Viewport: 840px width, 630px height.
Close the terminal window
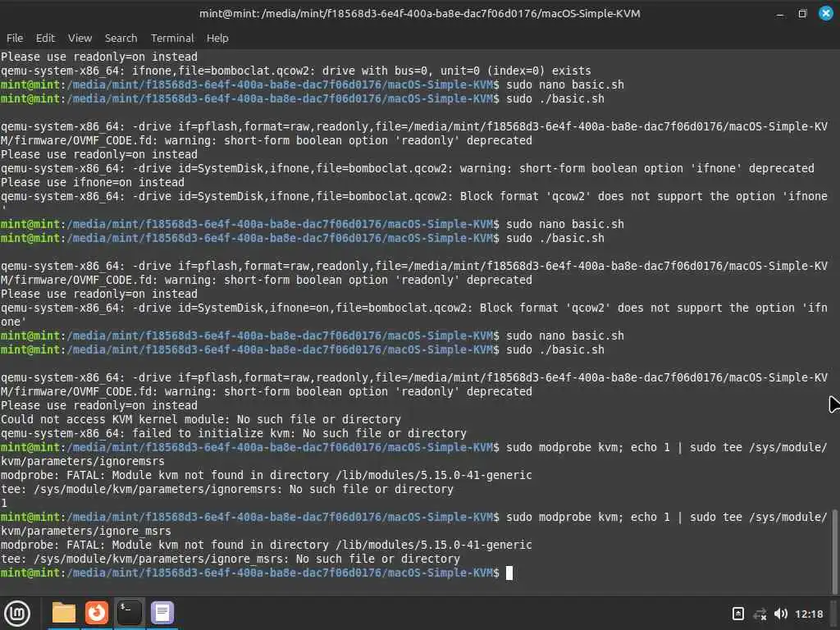[x=825, y=13]
